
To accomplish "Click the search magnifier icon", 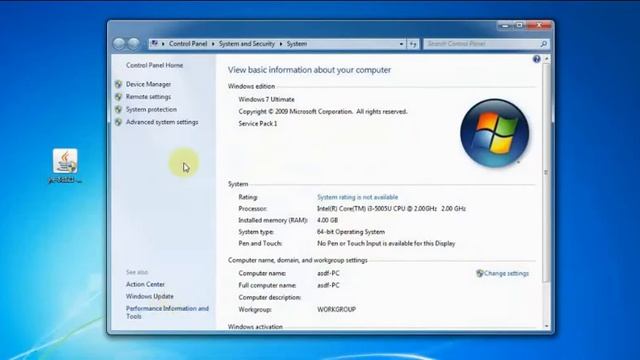I will tap(543, 44).
